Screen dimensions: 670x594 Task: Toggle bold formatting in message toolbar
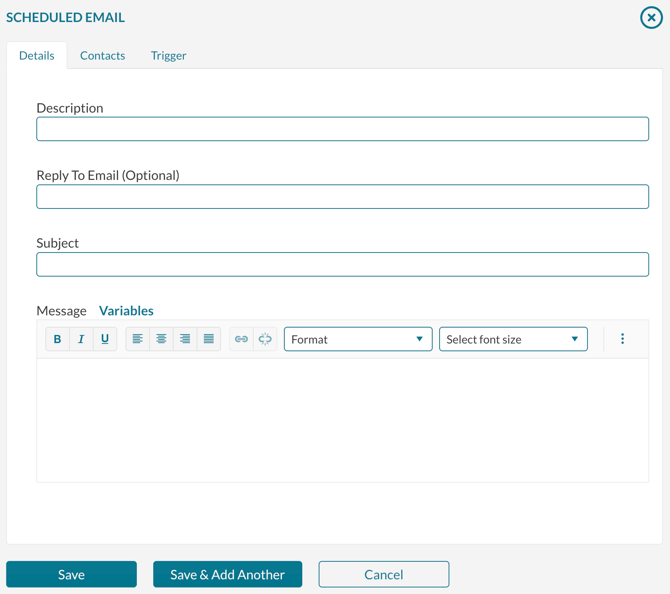pos(57,339)
